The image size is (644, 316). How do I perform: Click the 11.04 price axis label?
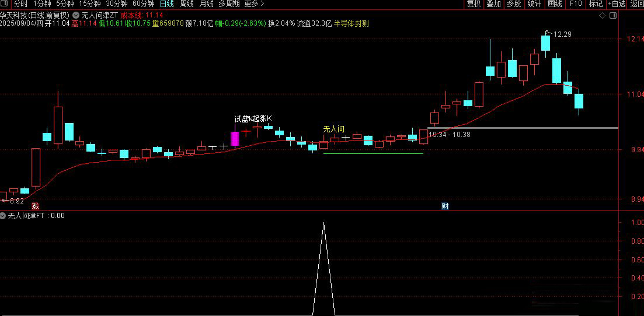coord(635,94)
